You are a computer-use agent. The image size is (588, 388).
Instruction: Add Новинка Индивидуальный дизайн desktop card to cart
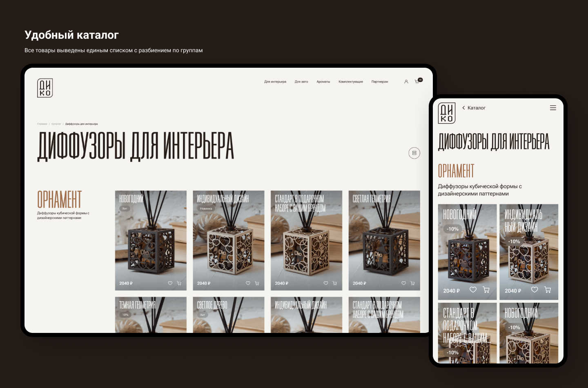point(257,283)
